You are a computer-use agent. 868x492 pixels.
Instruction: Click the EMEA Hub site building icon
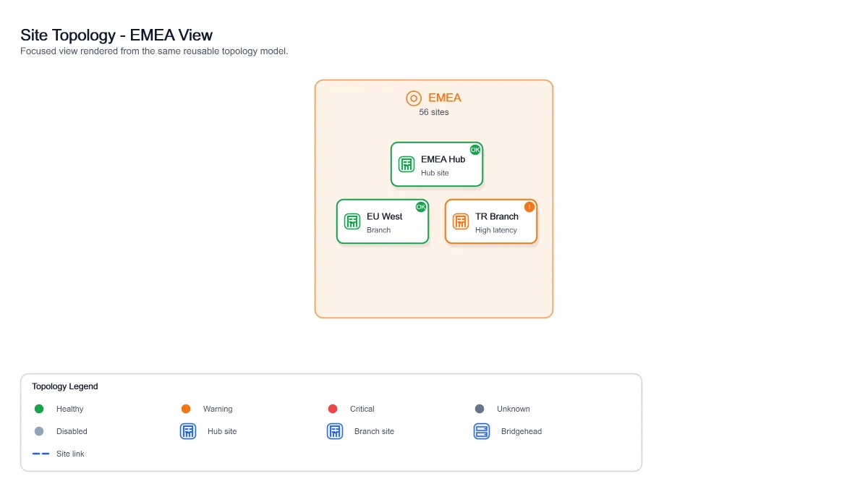click(407, 164)
